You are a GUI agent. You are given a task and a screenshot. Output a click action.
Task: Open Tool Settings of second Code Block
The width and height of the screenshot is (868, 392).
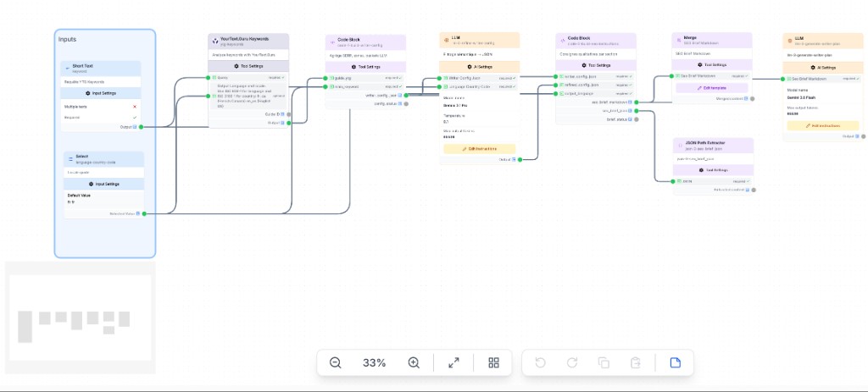coord(596,64)
